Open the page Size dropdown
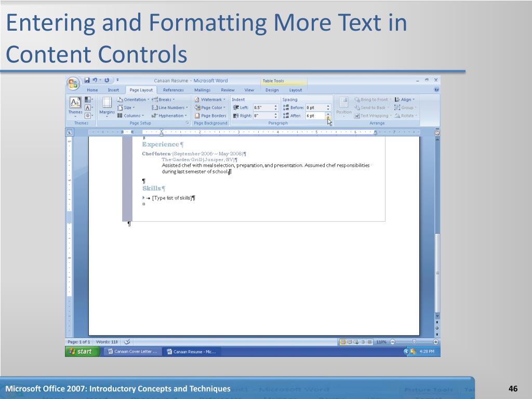Image resolution: width=532 pixels, height=399 pixels. tap(126, 108)
